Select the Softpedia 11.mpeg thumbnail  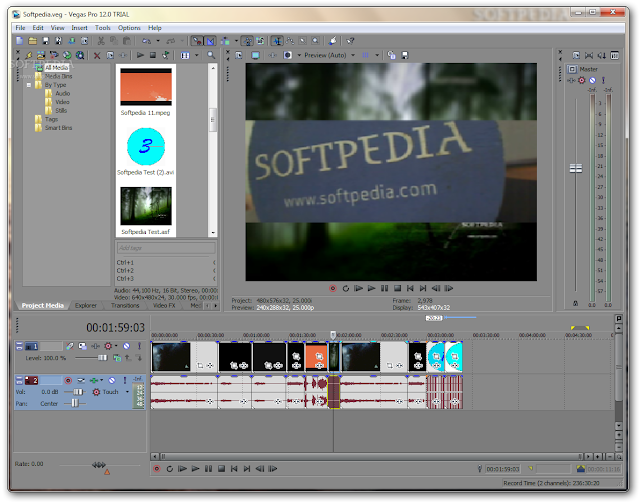pos(147,86)
